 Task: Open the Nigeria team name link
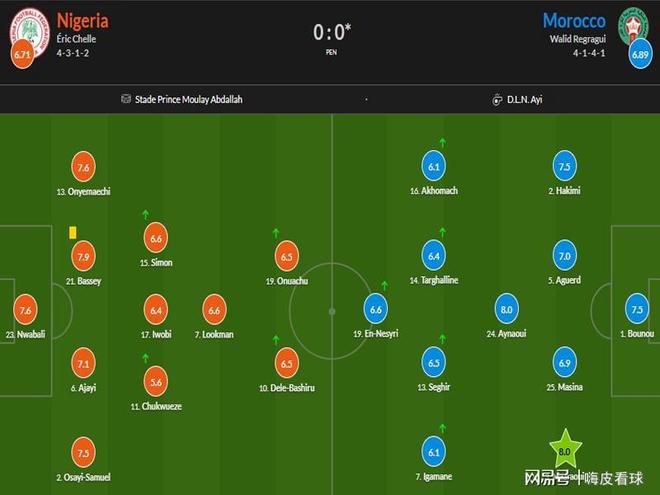(83, 20)
